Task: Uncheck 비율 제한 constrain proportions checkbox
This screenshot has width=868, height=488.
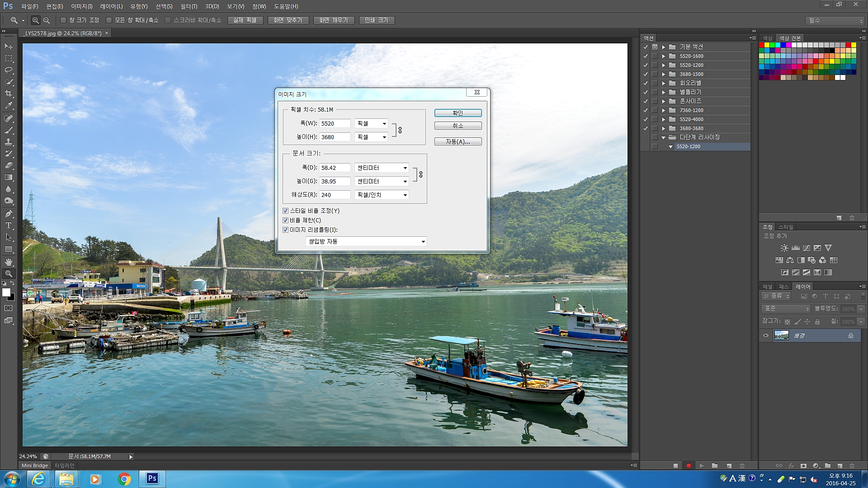Action: (x=285, y=221)
